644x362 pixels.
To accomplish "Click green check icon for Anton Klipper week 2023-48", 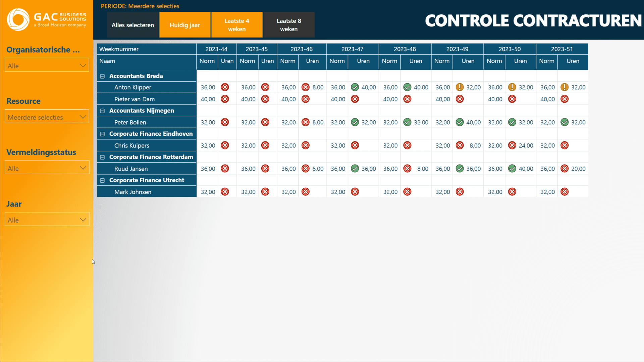I will [x=407, y=87].
